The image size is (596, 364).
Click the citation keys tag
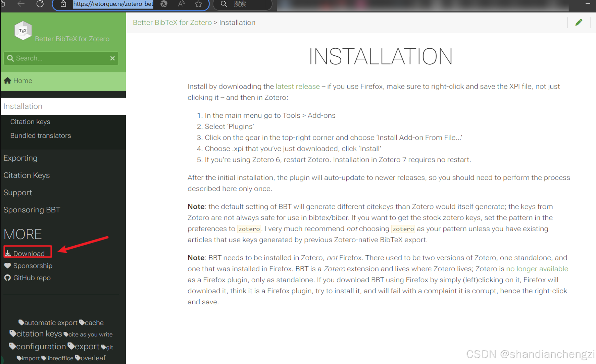tap(36, 334)
